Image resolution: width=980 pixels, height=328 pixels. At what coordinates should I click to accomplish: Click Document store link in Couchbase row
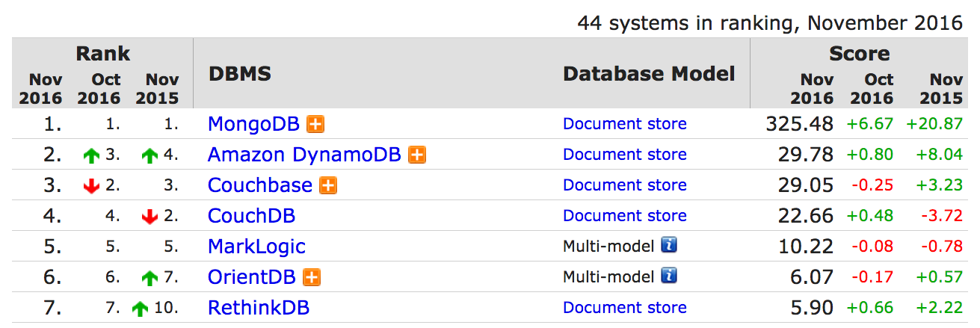tap(625, 185)
